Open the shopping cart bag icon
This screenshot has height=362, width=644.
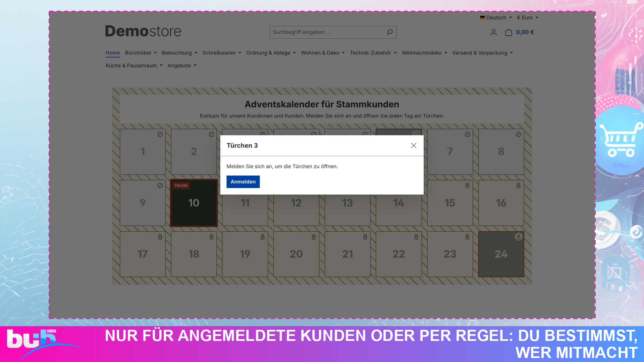click(508, 32)
